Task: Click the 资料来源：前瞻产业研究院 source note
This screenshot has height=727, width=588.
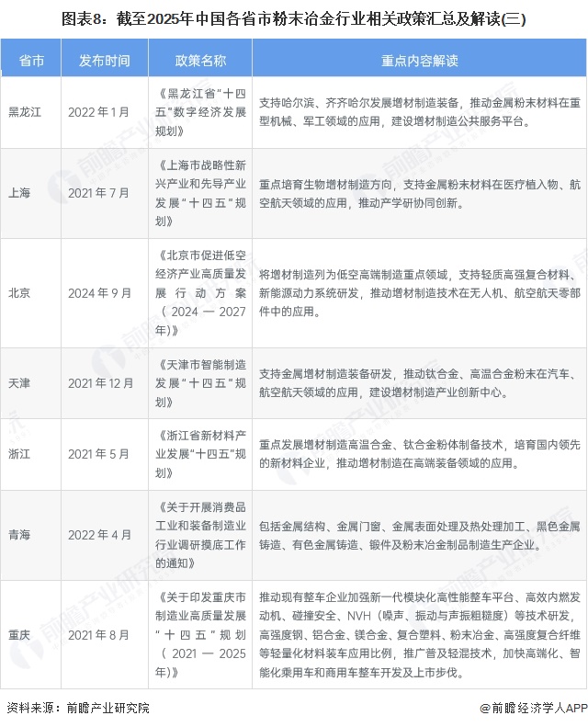Action: click(x=78, y=708)
